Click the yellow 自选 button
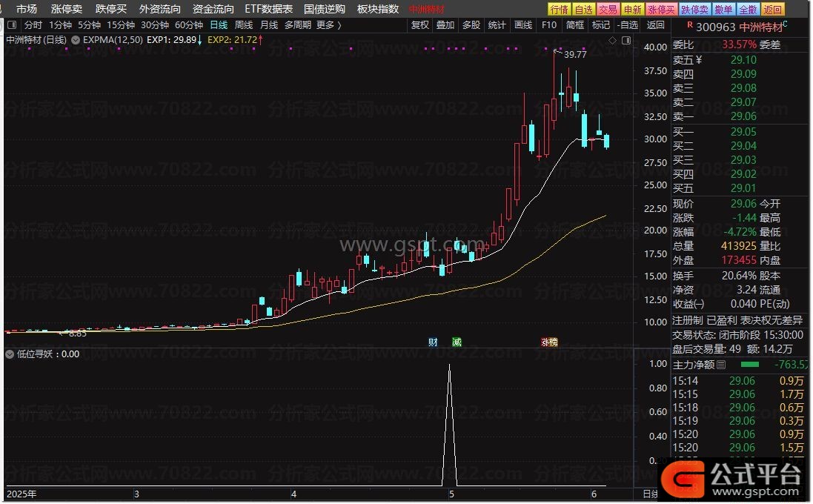This screenshot has width=813, height=504. coord(584,10)
